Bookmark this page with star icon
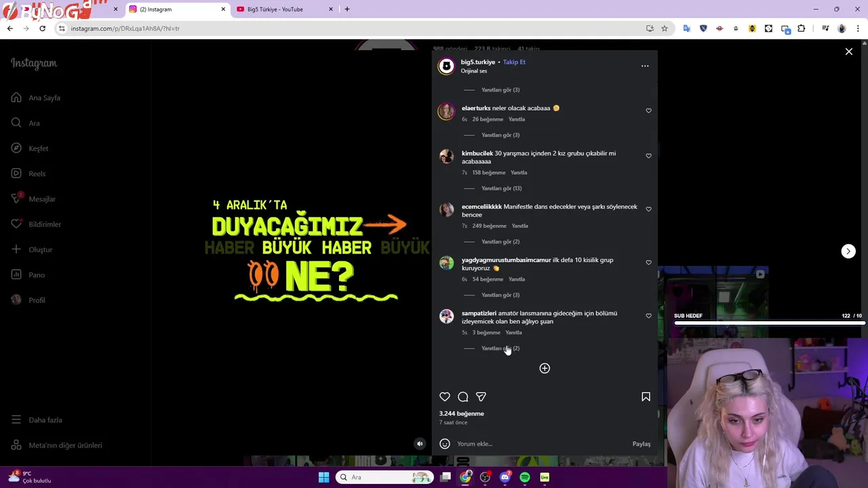868x488 pixels. [665, 28]
